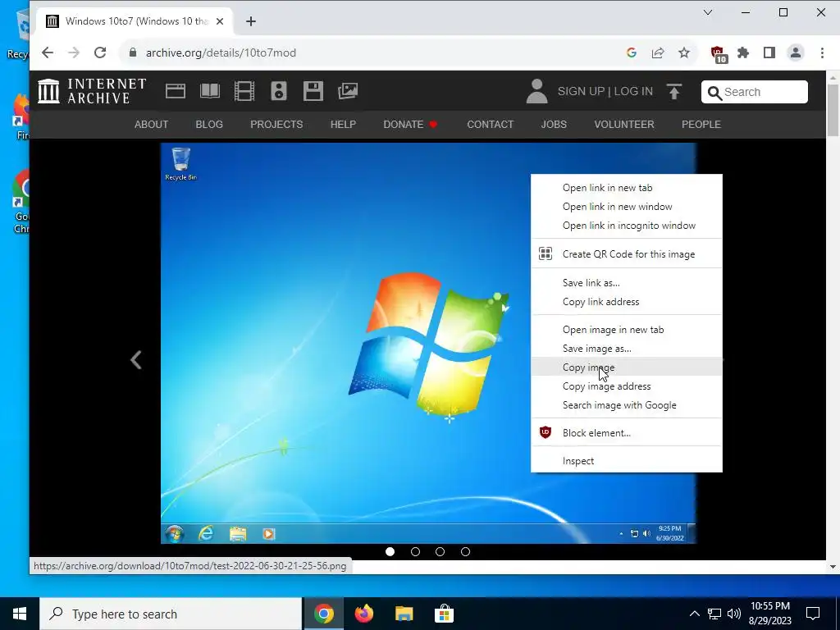This screenshot has width=840, height=630.
Task: Click the Upload arrow icon
Action: click(674, 92)
